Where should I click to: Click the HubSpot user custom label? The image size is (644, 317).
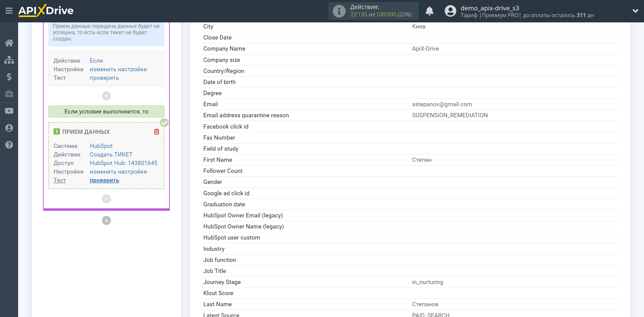pos(231,237)
